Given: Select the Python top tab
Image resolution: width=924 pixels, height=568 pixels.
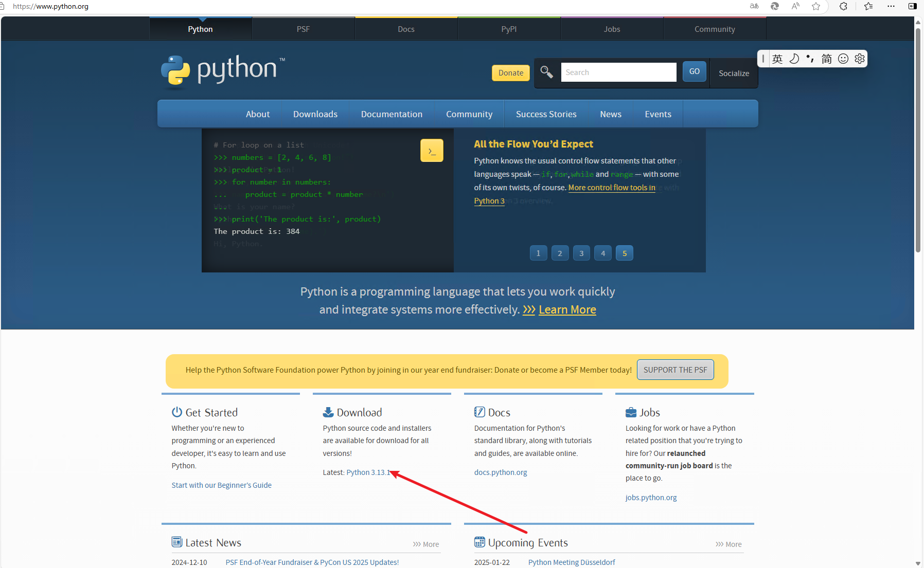Looking at the screenshot, I should click(x=201, y=29).
